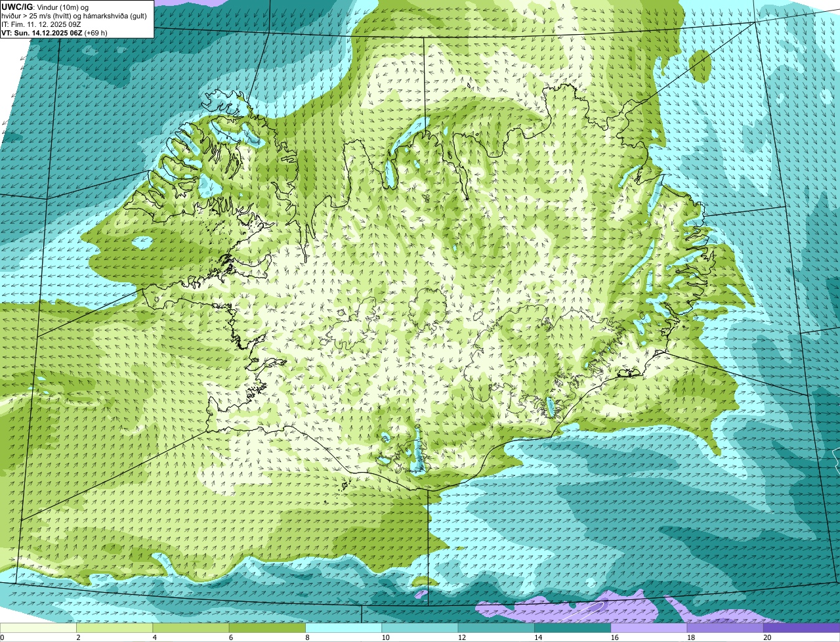Click the 6–8 m/s olive green legend swatch

coord(268,628)
